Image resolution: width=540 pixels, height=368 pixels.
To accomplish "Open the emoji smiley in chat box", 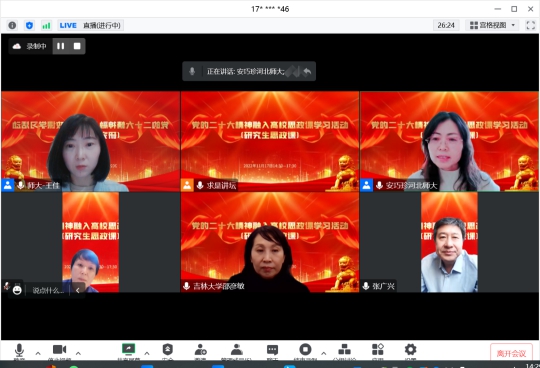I will (x=17, y=291).
